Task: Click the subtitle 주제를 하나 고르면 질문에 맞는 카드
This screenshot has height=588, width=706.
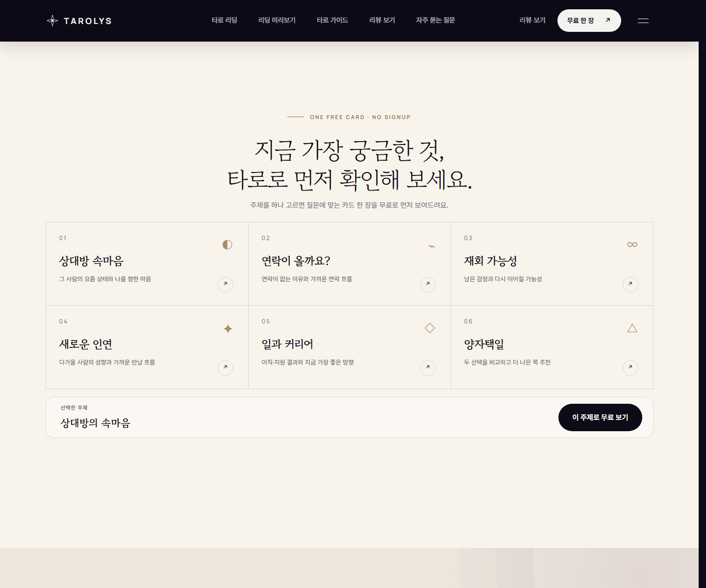Action: pyautogui.click(x=349, y=205)
